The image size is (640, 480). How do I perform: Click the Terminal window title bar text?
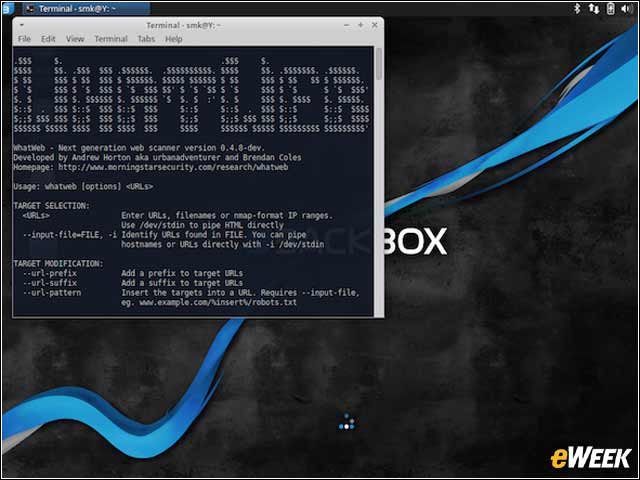coord(184,25)
